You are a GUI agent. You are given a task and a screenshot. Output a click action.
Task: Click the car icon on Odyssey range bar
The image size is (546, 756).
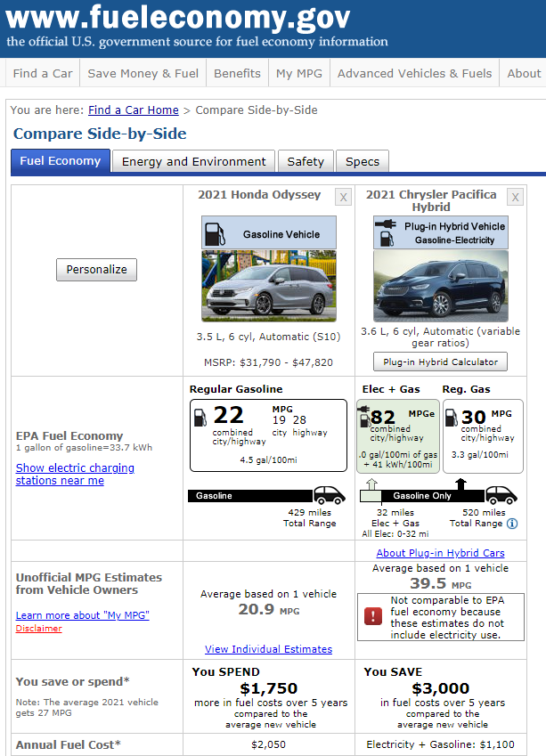coord(329,495)
